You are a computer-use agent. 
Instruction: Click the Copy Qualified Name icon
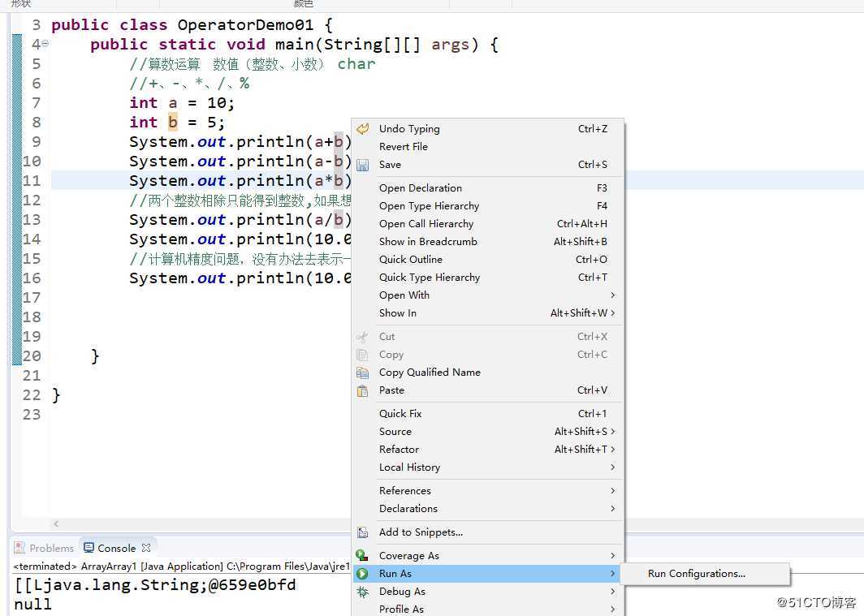point(362,373)
